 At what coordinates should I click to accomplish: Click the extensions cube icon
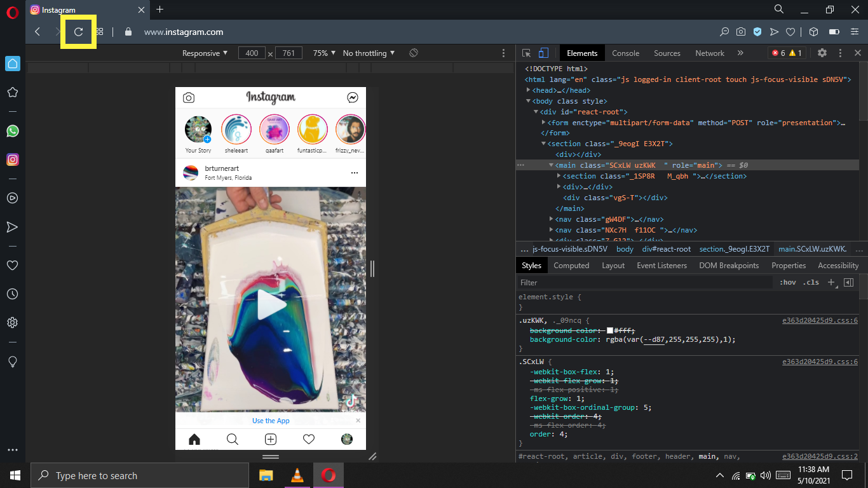pos(813,32)
